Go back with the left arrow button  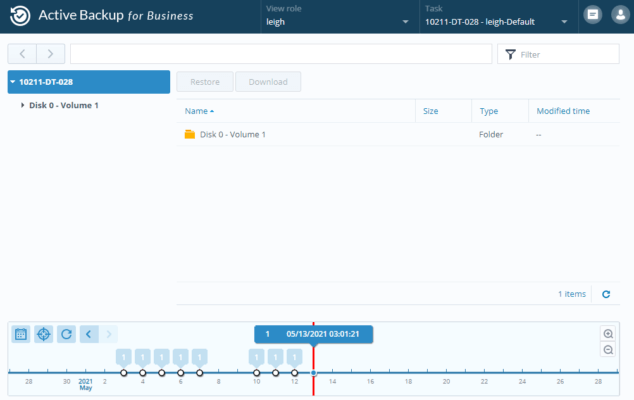pyautogui.click(x=22, y=54)
